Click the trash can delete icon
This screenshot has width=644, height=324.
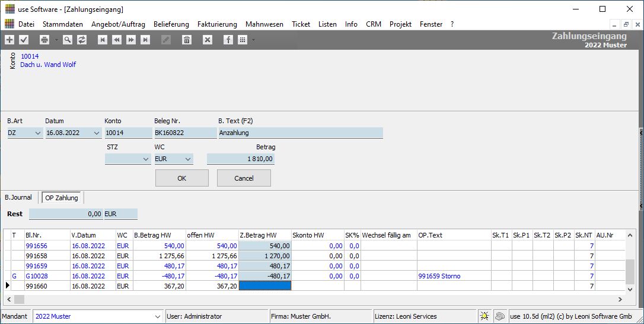[x=187, y=40]
